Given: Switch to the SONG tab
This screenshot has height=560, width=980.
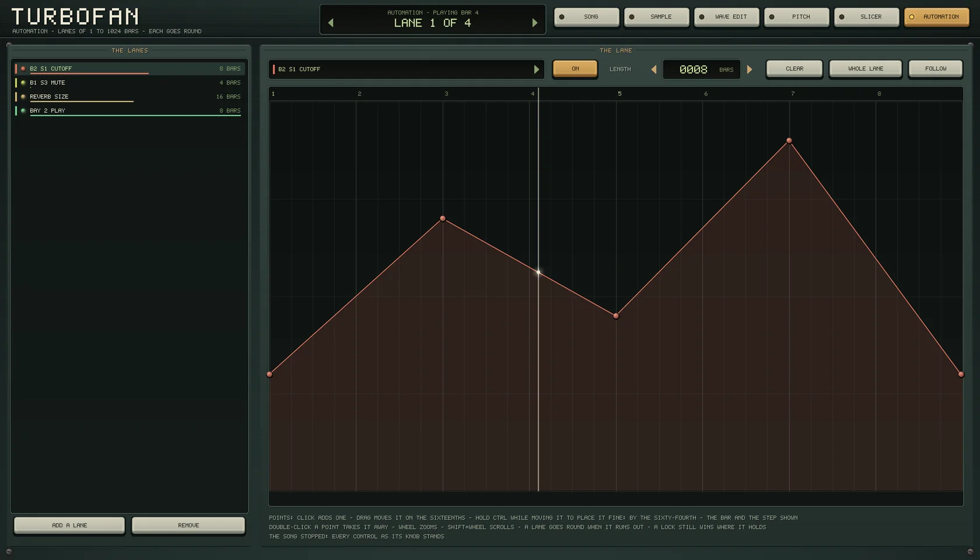Looking at the screenshot, I should point(586,17).
